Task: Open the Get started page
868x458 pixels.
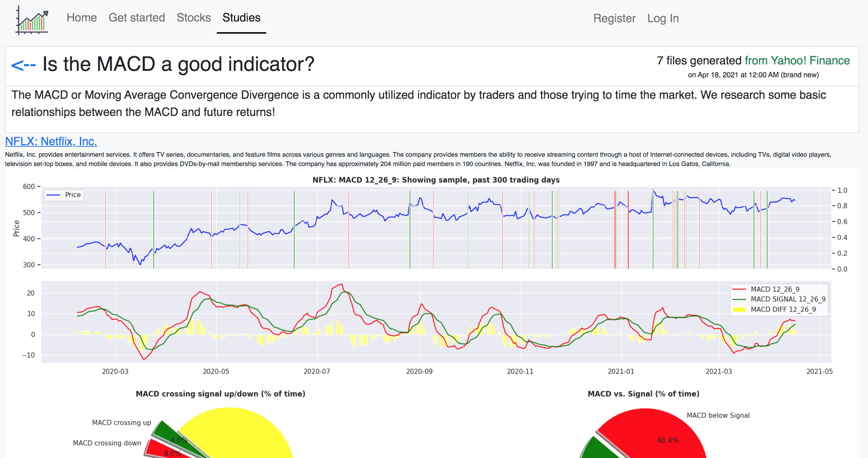Action: (137, 18)
